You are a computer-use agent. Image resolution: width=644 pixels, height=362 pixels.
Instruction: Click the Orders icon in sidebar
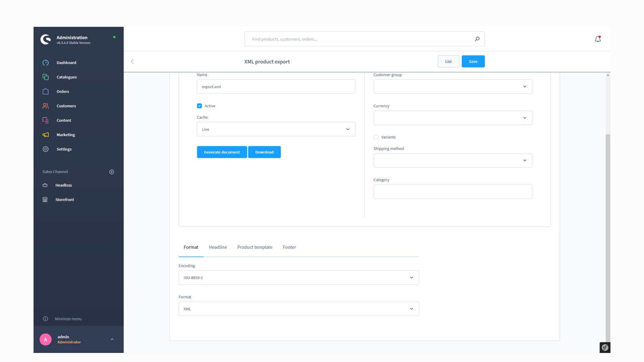[45, 92]
